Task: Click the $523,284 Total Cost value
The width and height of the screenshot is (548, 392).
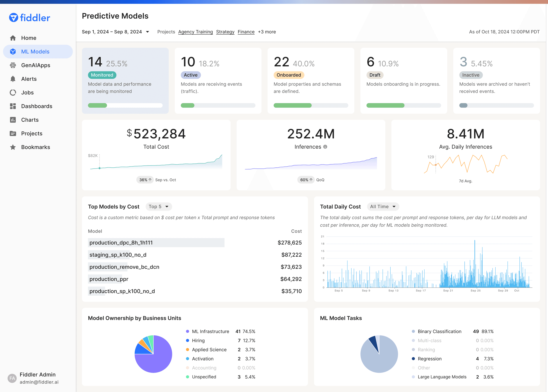Action: coord(156,134)
